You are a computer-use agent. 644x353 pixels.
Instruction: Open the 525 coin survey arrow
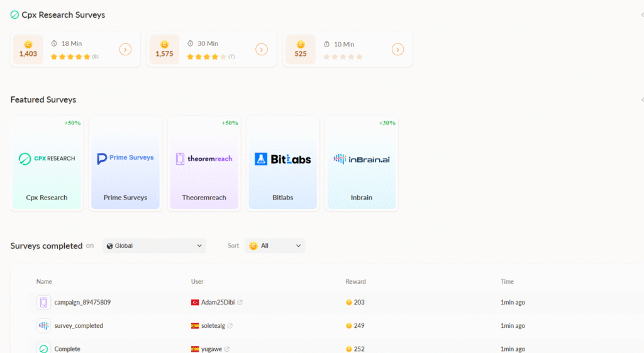point(397,49)
